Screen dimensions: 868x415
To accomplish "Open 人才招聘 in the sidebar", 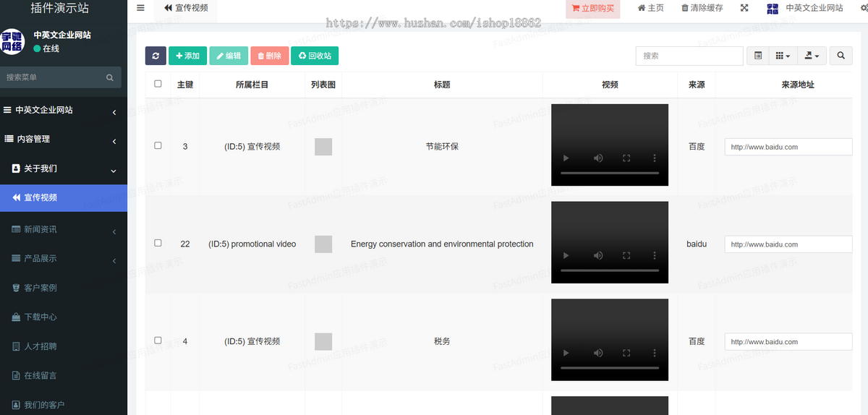I will pyautogui.click(x=64, y=346).
